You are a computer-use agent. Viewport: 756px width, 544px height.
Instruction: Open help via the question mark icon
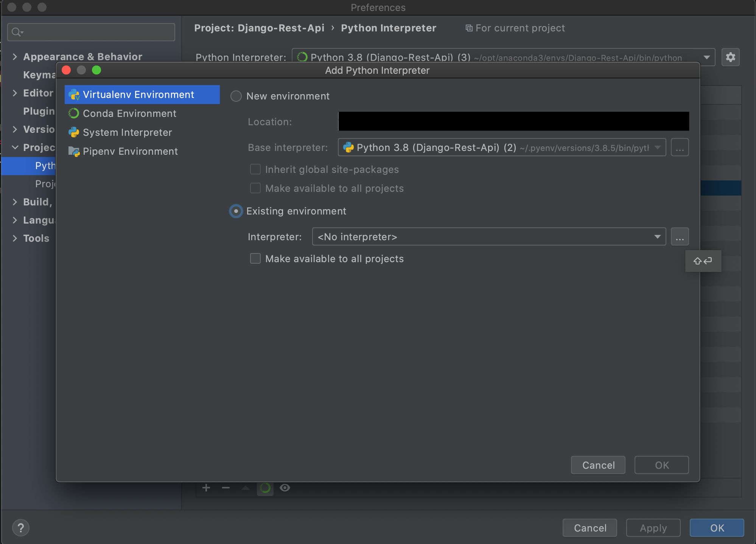(21, 528)
